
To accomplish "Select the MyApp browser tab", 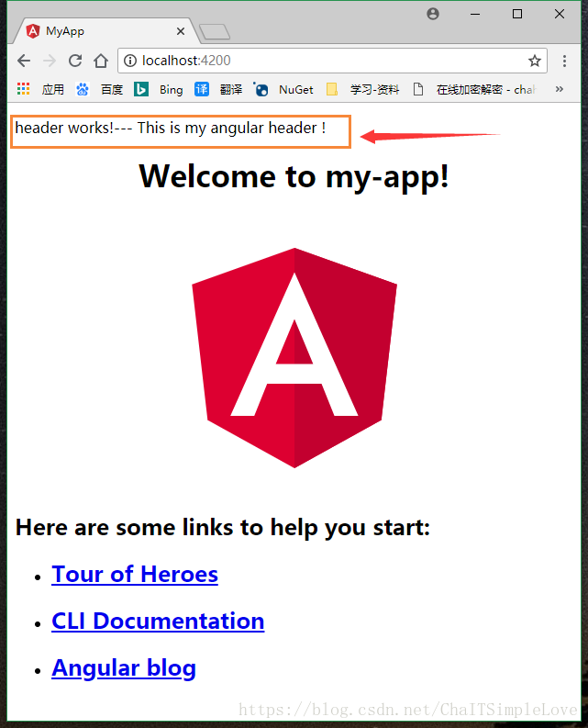I will [105, 31].
